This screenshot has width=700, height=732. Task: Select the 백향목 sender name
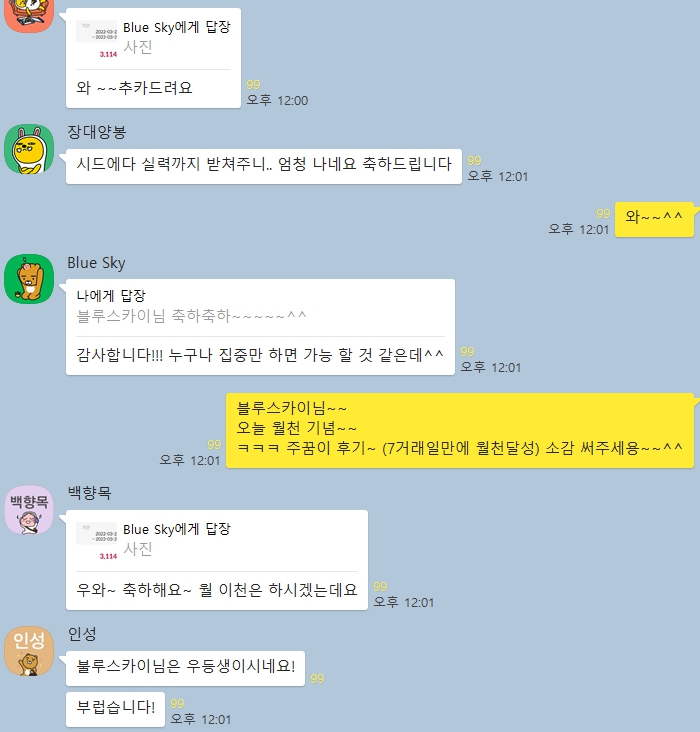[x=90, y=493]
